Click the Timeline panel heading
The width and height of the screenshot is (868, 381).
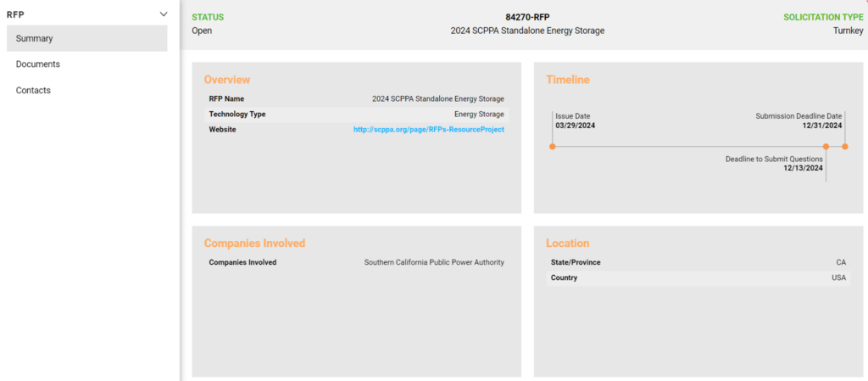568,80
